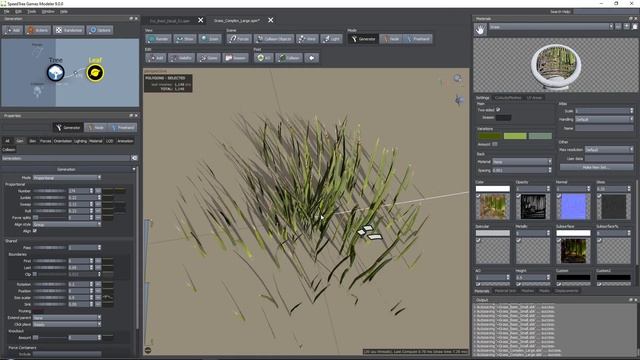The height and width of the screenshot is (360, 640).
Task: Click the add material plus icon
Action: tap(627, 27)
